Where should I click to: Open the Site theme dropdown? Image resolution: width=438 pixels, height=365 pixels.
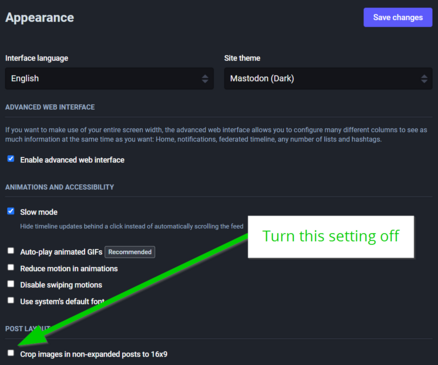pyautogui.click(x=328, y=78)
